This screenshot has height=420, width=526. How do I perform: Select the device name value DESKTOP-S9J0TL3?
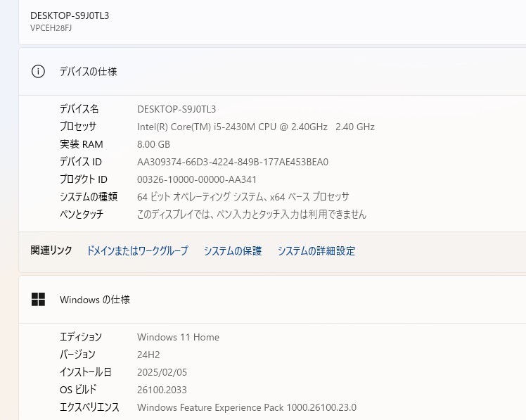177,109
